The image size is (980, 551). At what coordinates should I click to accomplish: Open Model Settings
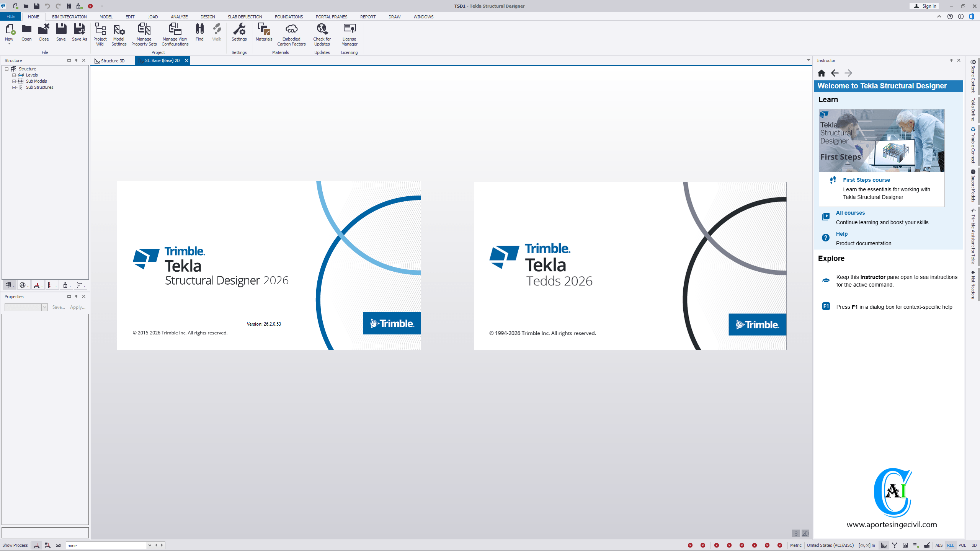tap(119, 34)
